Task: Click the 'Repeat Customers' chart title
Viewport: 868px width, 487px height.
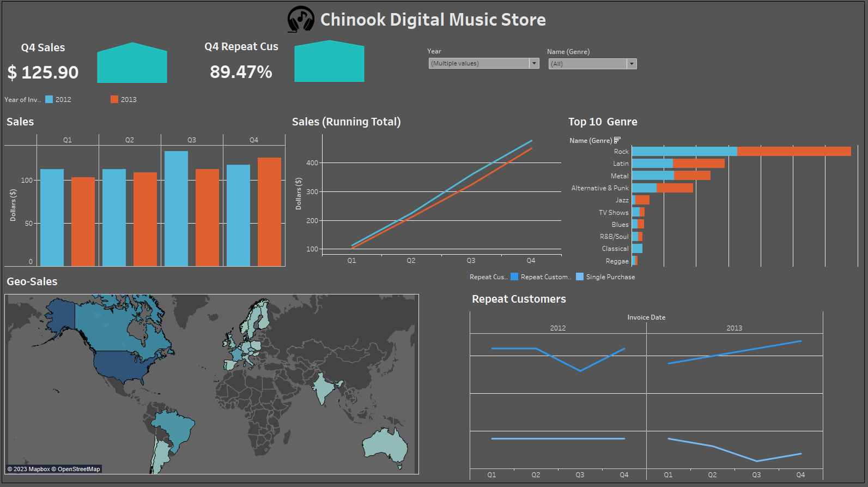Action: [519, 299]
